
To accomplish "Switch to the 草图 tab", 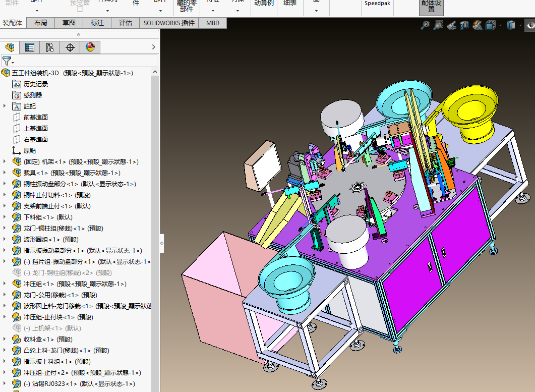I will click(69, 23).
